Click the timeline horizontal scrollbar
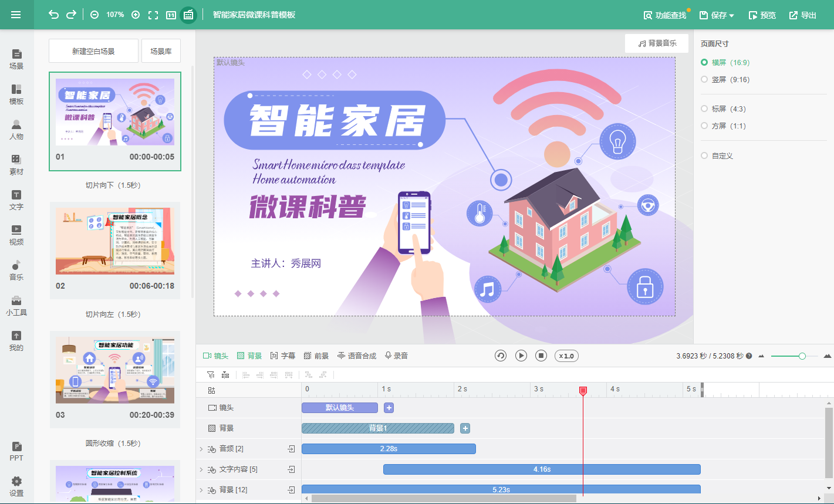 pos(444,499)
